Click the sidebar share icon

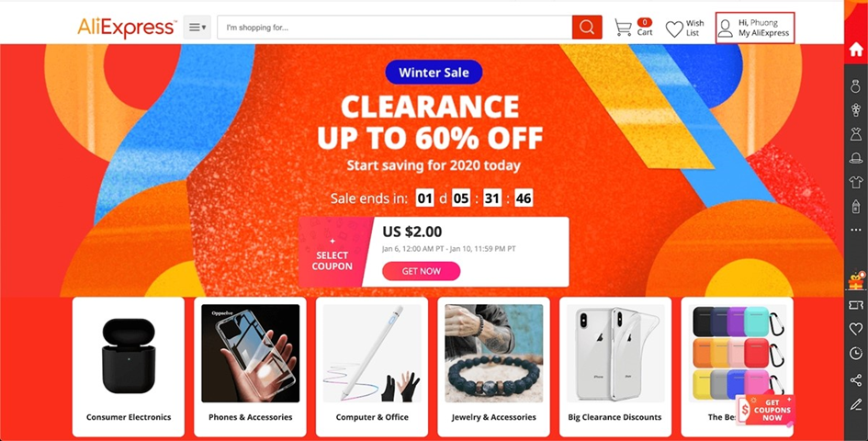[x=856, y=380]
